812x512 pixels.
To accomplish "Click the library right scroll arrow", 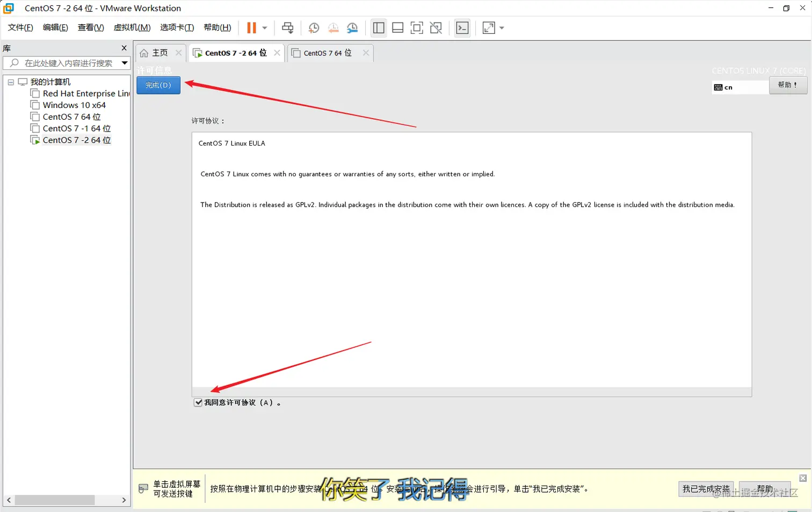I will pos(124,500).
